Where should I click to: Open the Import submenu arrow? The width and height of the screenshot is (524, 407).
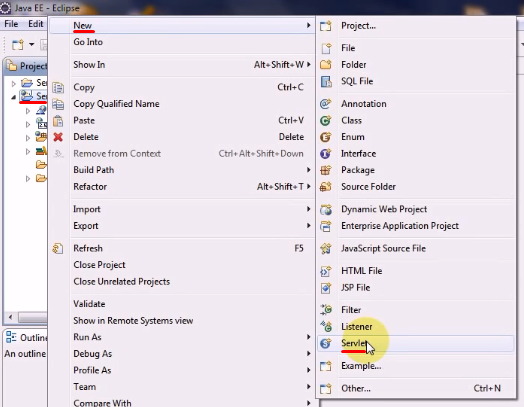coord(309,209)
